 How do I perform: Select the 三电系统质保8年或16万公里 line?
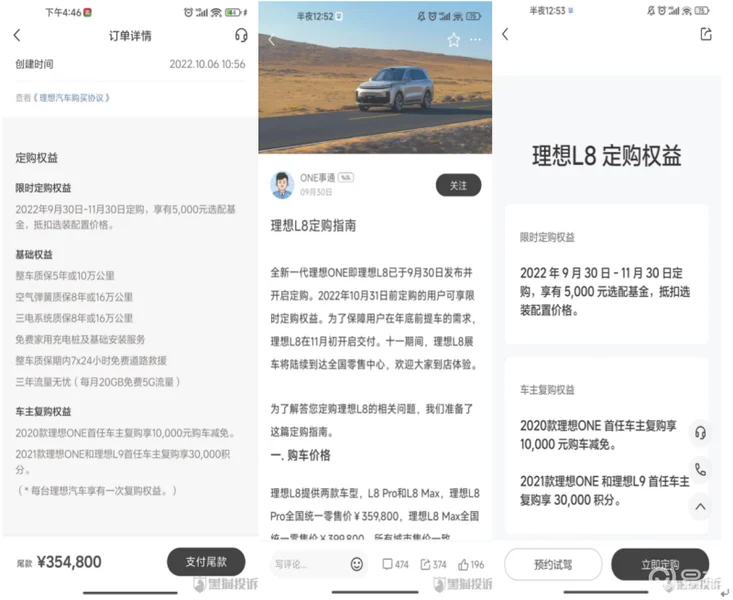[74, 318]
